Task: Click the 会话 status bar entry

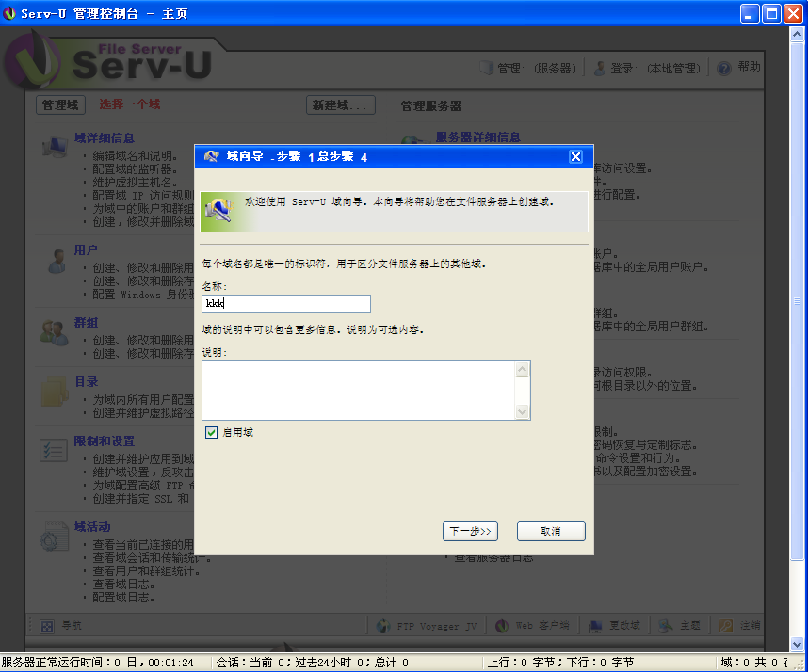Action: click(313, 663)
